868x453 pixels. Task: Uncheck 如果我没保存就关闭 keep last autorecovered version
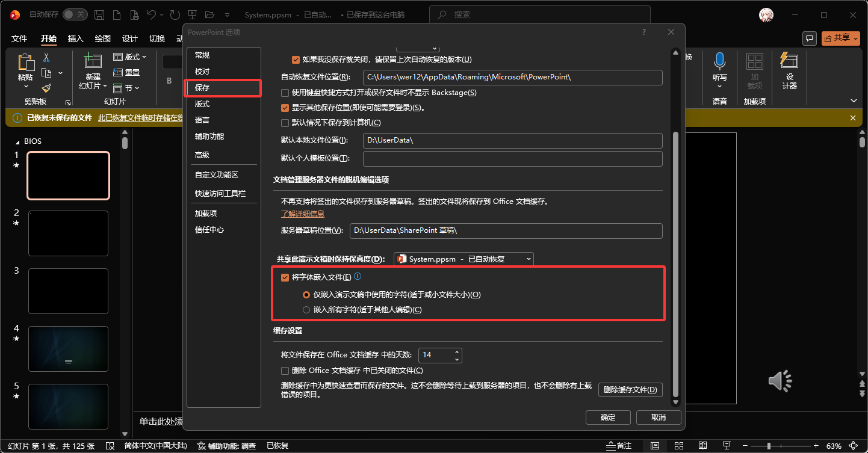coord(296,60)
